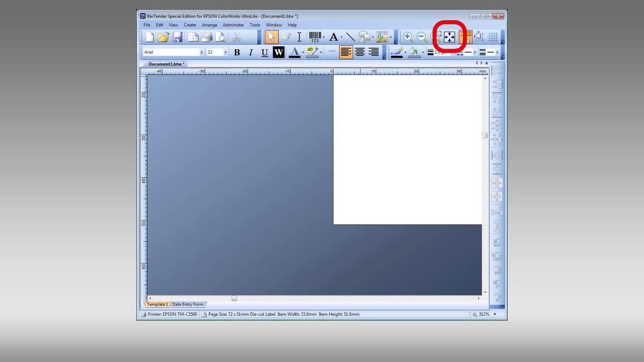This screenshot has height=362, width=644.
Task: Select the Text 'A' creation tool
Action: [334, 37]
